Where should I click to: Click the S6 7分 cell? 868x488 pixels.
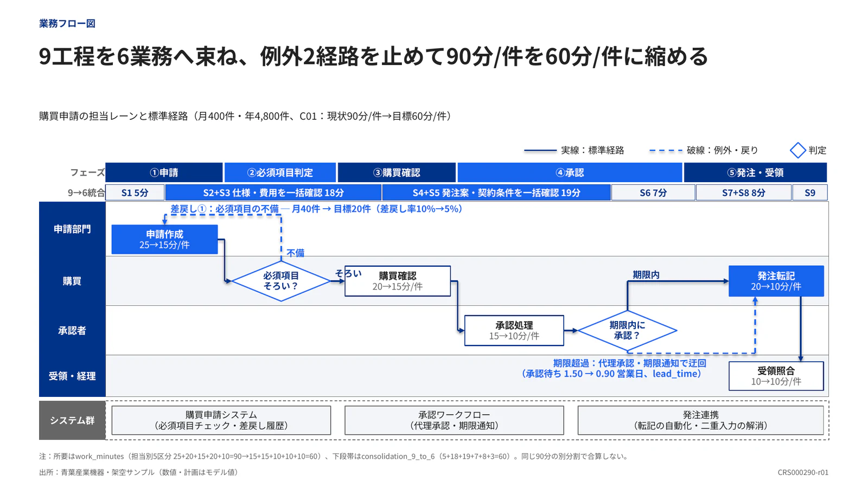(x=653, y=192)
